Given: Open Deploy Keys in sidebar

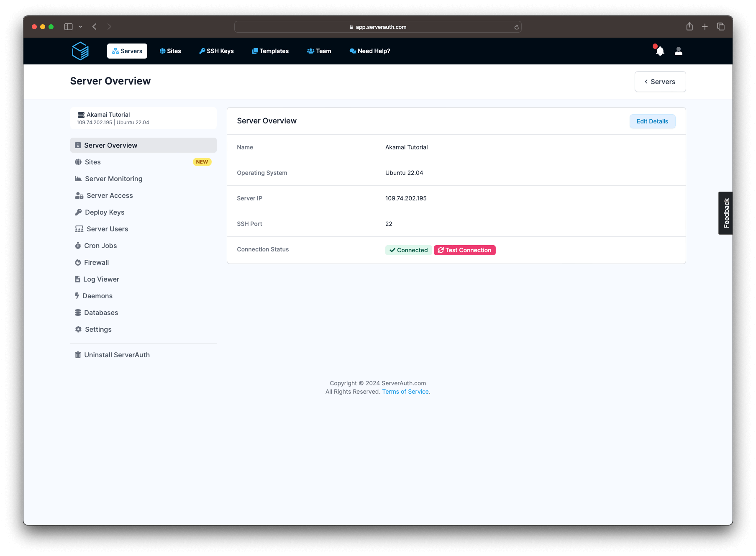Looking at the screenshot, I should click(144, 212).
